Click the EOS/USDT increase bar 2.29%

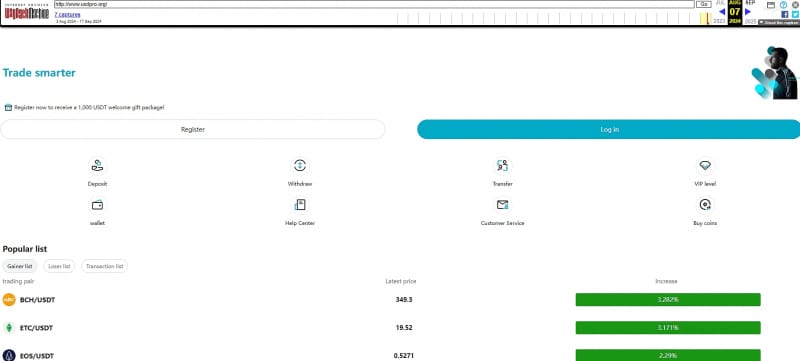(668, 356)
